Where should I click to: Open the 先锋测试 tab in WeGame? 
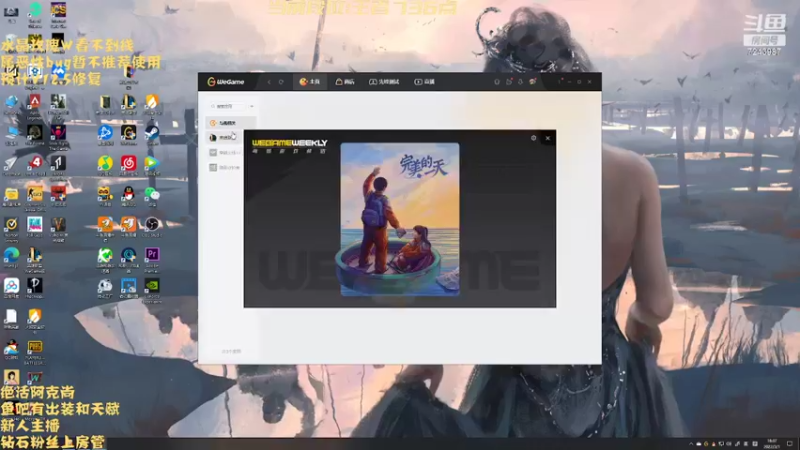point(384,82)
